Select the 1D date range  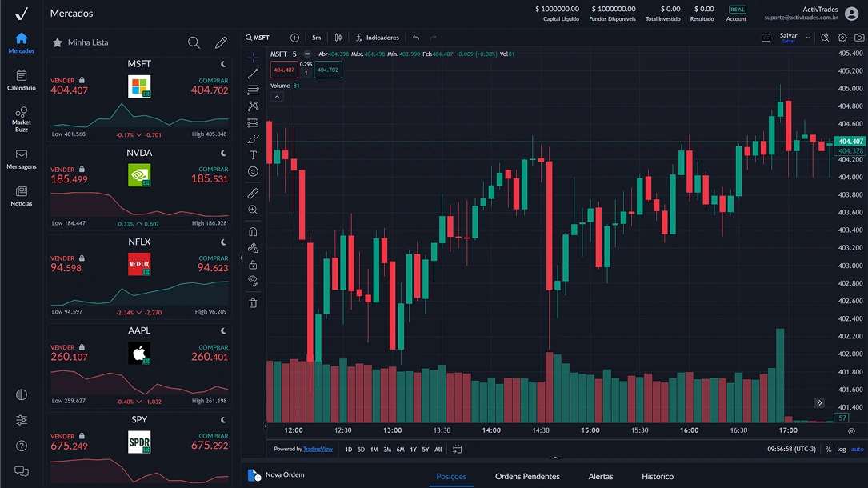pyautogui.click(x=348, y=450)
